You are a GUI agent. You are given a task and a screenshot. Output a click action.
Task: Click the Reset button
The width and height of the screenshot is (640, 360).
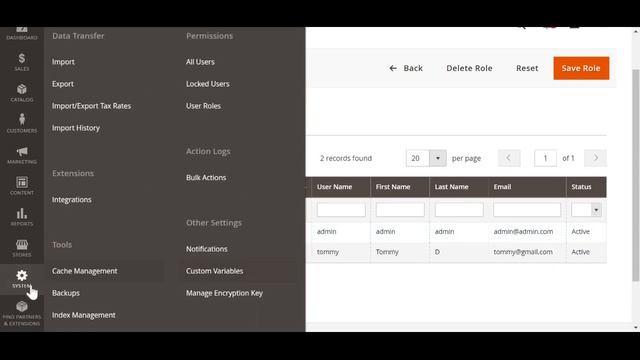[x=527, y=68]
